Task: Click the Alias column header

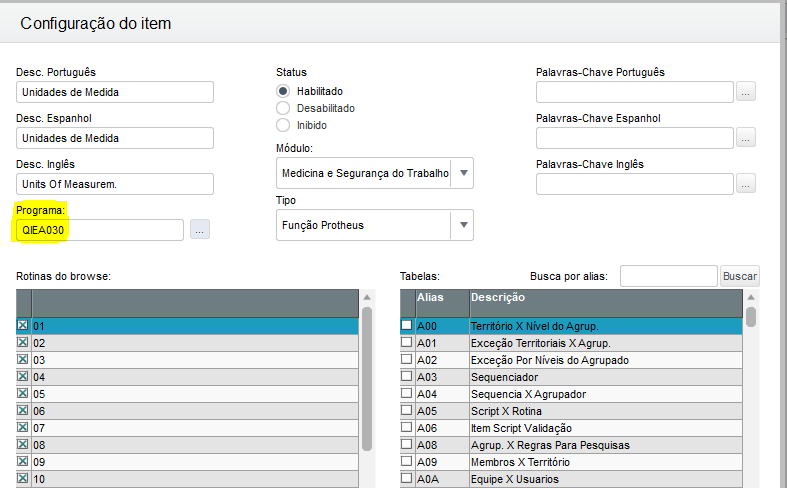Action: coord(442,303)
